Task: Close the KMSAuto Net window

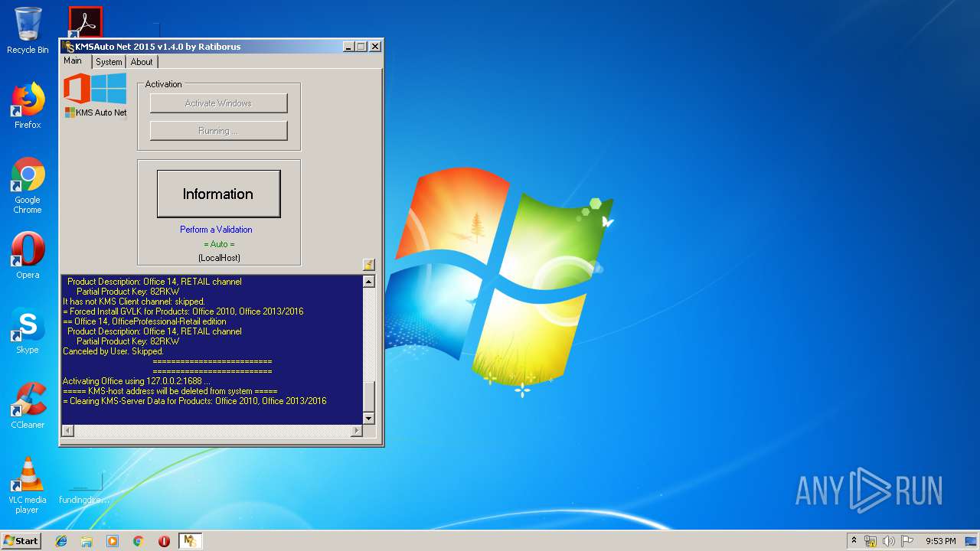Action: 375,47
